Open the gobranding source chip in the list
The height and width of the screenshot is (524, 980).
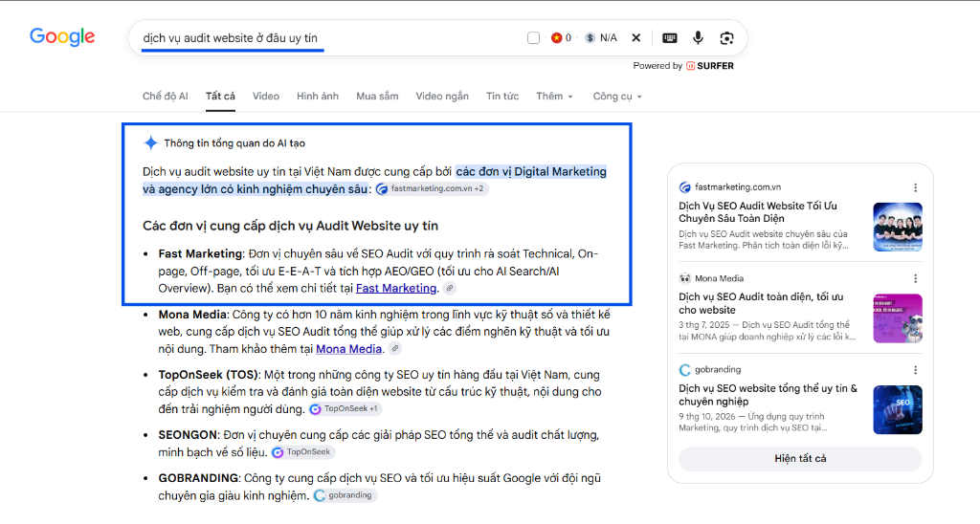(x=344, y=495)
